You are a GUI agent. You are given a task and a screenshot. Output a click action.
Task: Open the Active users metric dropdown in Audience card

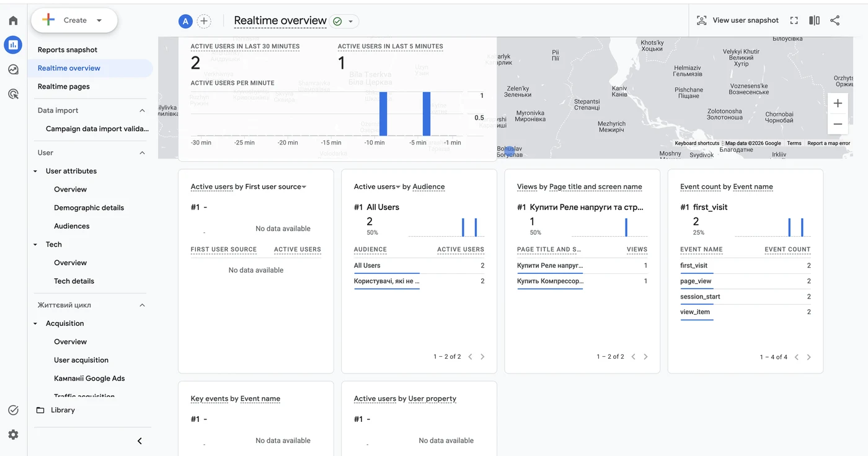click(399, 187)
